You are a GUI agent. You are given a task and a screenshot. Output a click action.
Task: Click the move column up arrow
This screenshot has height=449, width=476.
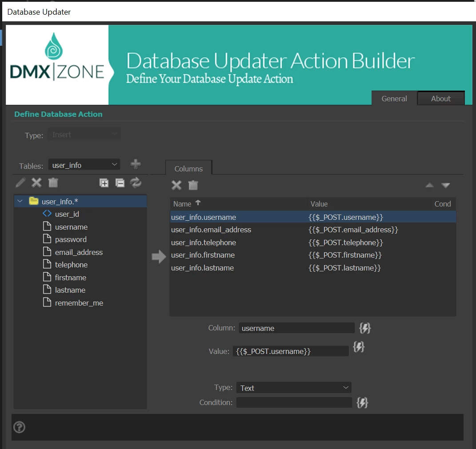(429, 185)
